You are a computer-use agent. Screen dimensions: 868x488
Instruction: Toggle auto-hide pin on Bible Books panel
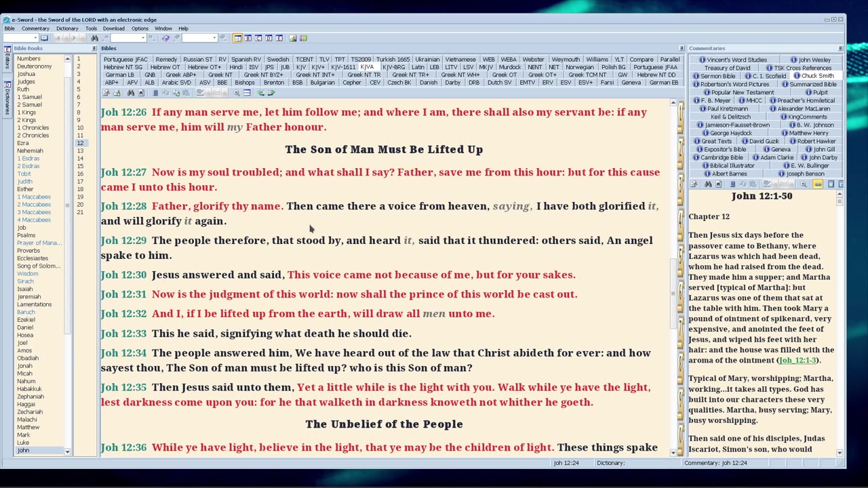pos(94,48)
